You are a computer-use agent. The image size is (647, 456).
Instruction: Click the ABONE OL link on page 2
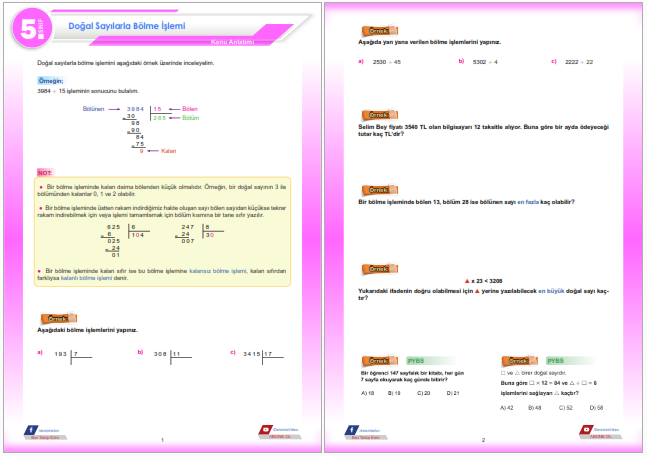pos(601,437)
